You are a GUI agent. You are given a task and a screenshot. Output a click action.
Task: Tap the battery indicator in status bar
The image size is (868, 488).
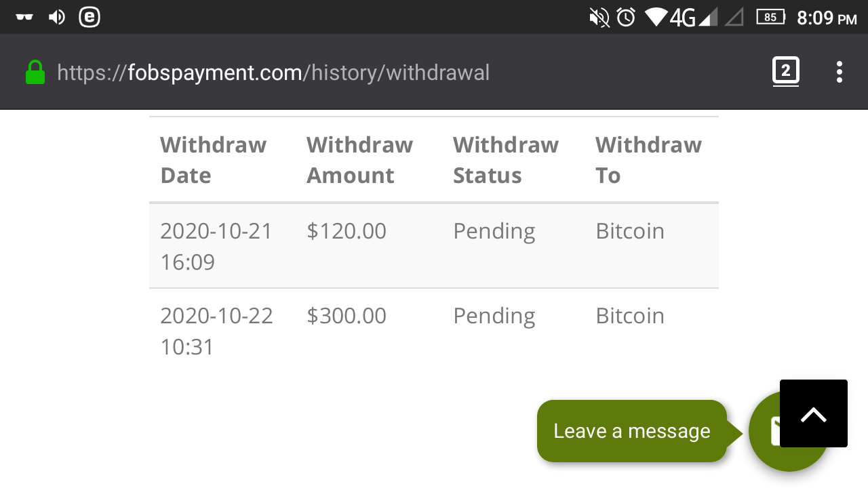(770, 18)
